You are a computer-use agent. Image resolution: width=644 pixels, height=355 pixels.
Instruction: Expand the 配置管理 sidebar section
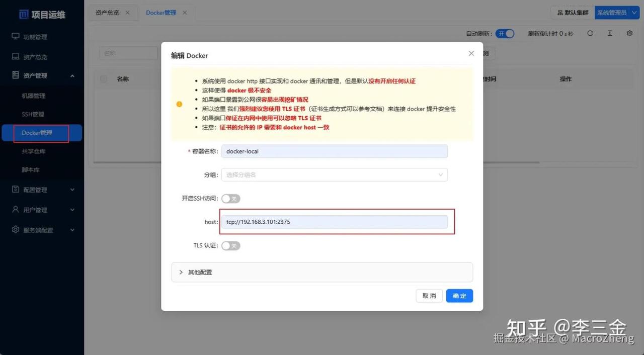coord(42,190)
